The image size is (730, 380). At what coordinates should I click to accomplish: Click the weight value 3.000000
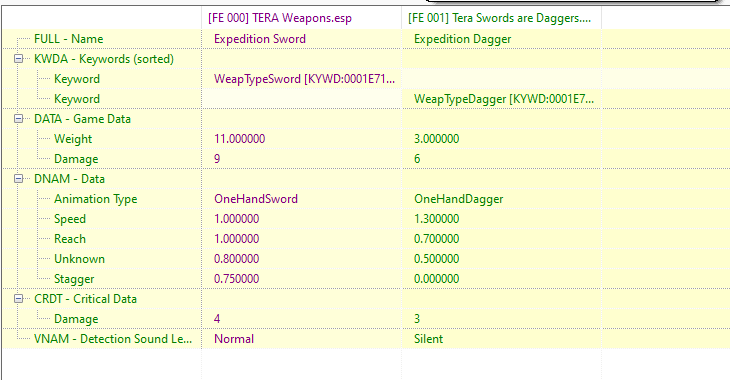click(437, 139)
